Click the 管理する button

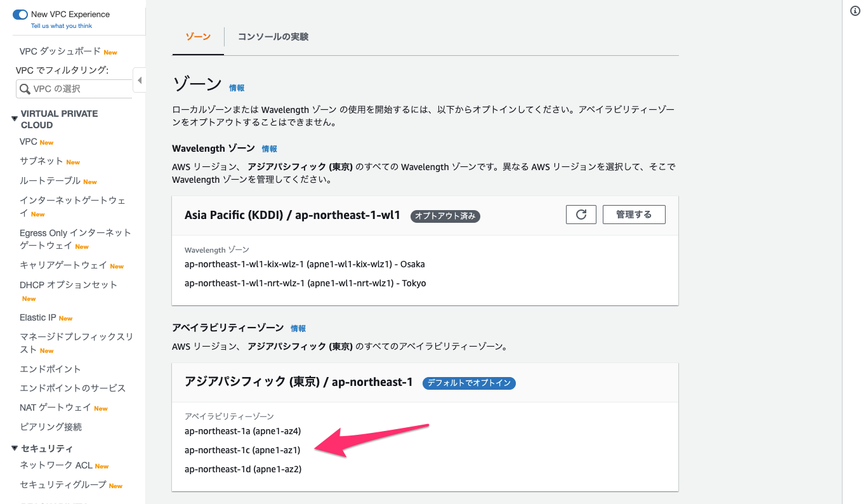tap(634, 215)
